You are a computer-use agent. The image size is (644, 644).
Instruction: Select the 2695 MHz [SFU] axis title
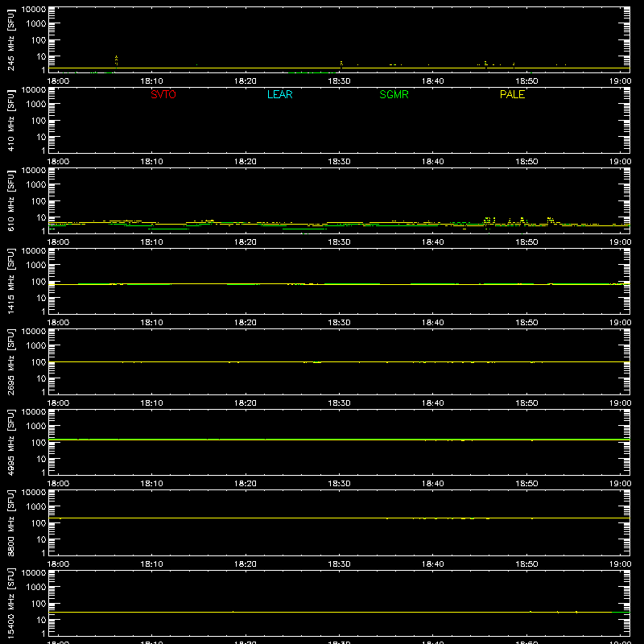coord(10,362)
